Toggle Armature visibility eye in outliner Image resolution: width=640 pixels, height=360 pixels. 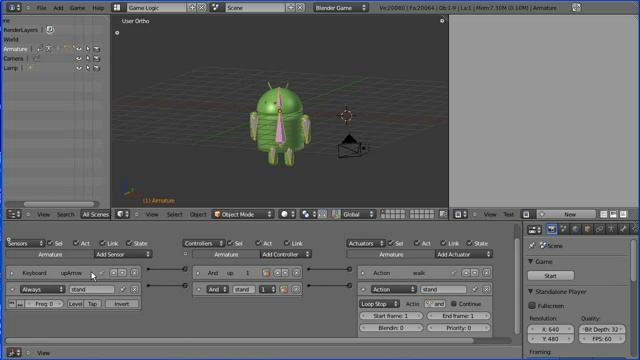(78, 49)
